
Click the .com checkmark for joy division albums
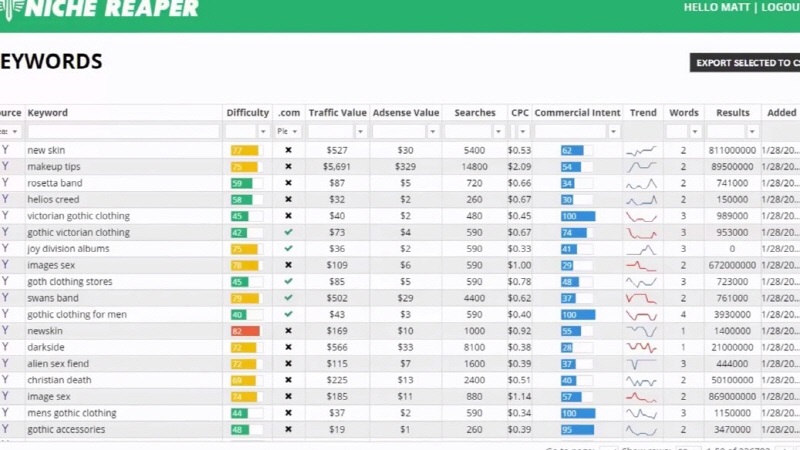288,248
